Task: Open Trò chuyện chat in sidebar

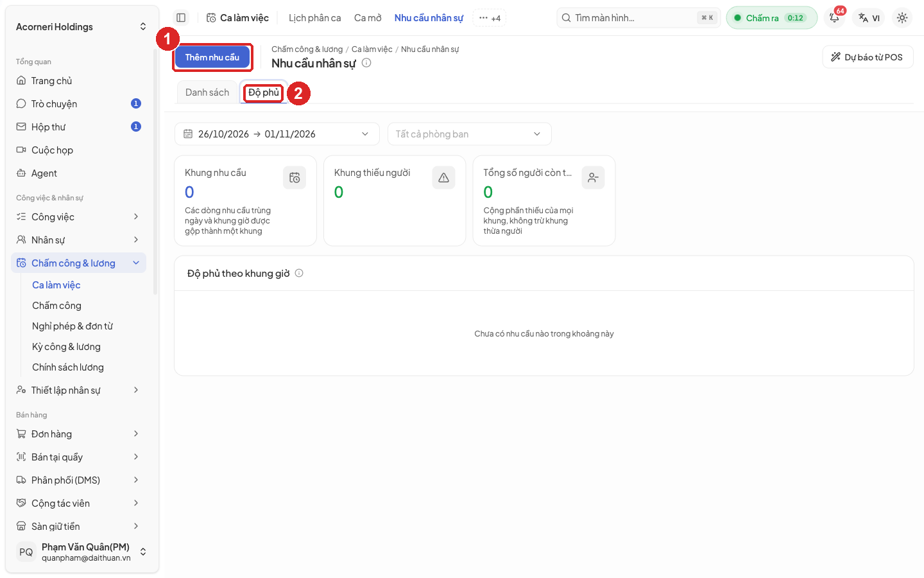Action: pyautogui.click(x=78, y=104)
